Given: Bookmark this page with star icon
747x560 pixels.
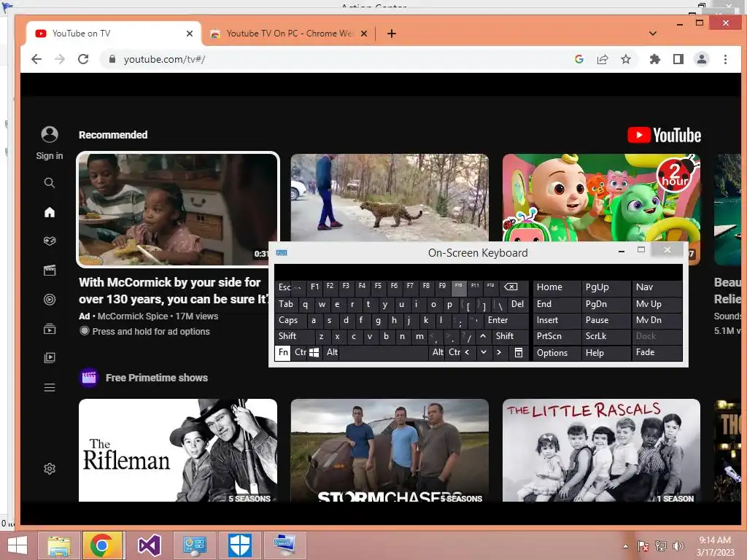Looking at the screenshot, I should pos(626,59).
